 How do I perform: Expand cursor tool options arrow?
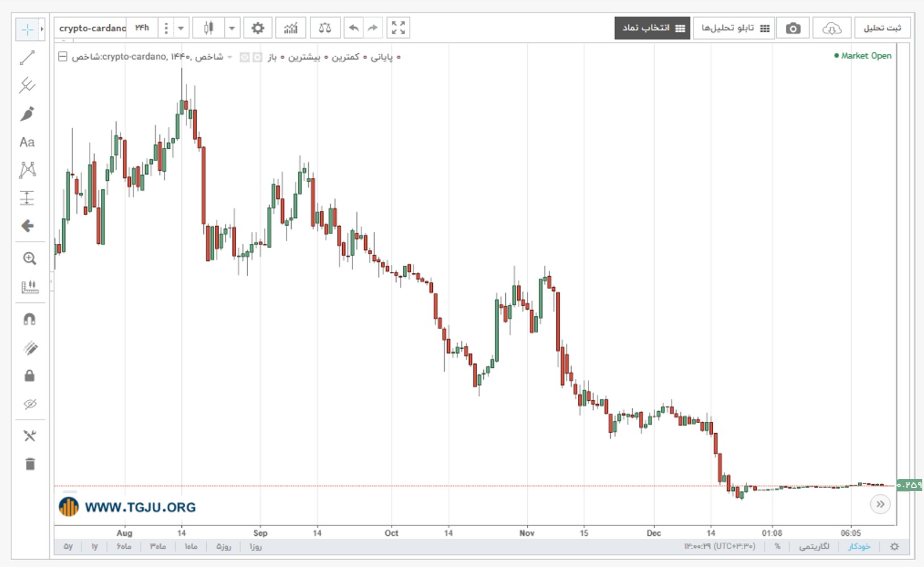(x=42, y=29)
